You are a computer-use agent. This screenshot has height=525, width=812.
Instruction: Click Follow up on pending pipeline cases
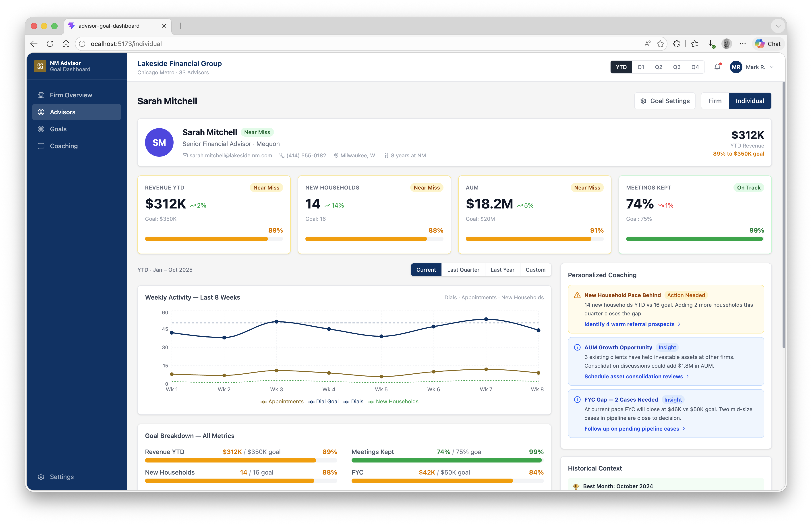click(635, 429)
